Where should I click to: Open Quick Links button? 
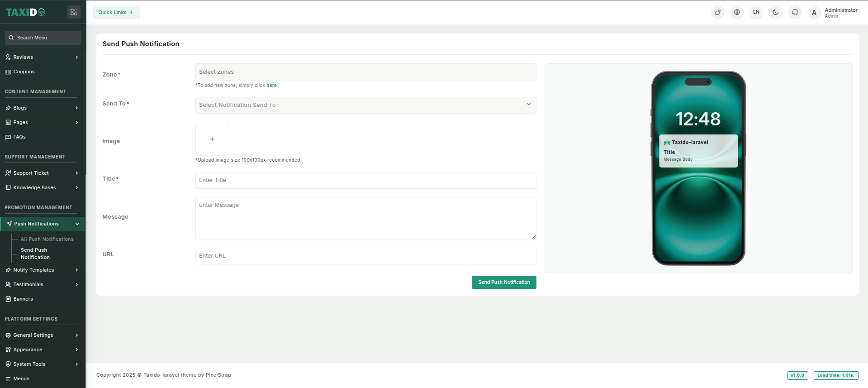pyautogui.click(x=116, y=12)
